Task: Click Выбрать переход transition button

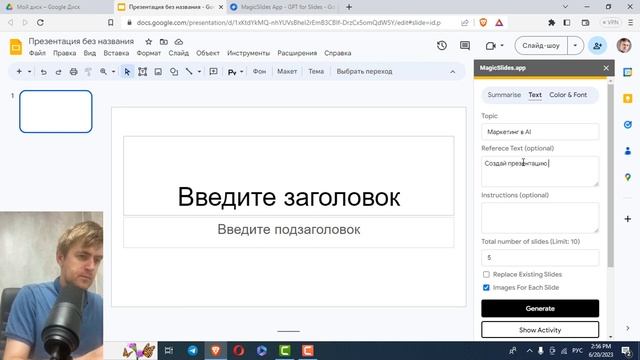Action: click(x=364, y=71)
